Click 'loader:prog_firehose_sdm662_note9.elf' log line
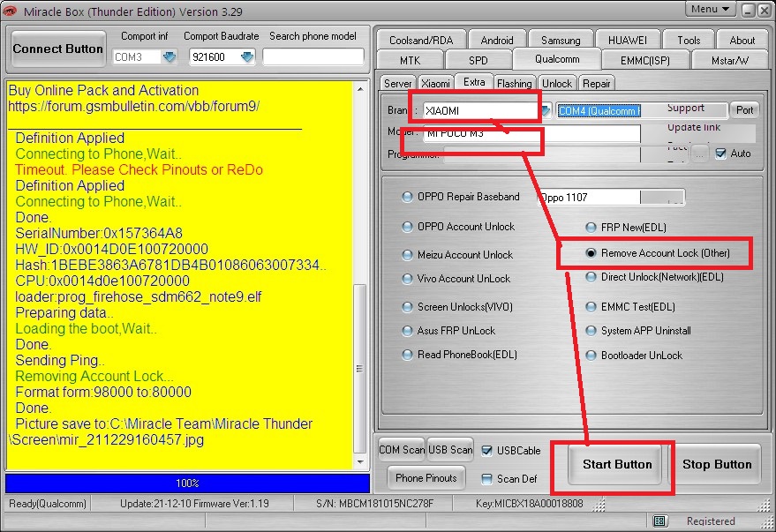 coord(139,296)
